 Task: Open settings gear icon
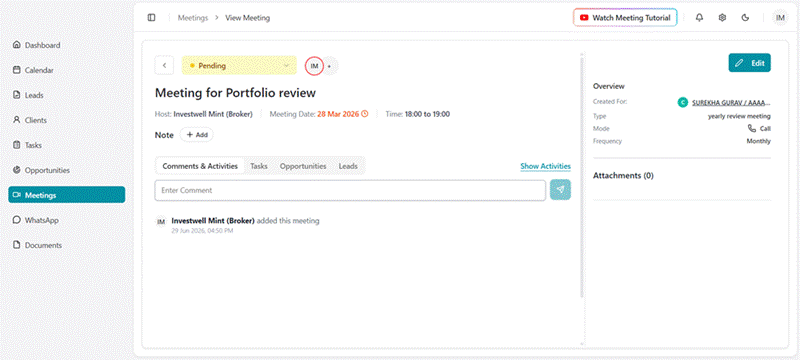722,18
